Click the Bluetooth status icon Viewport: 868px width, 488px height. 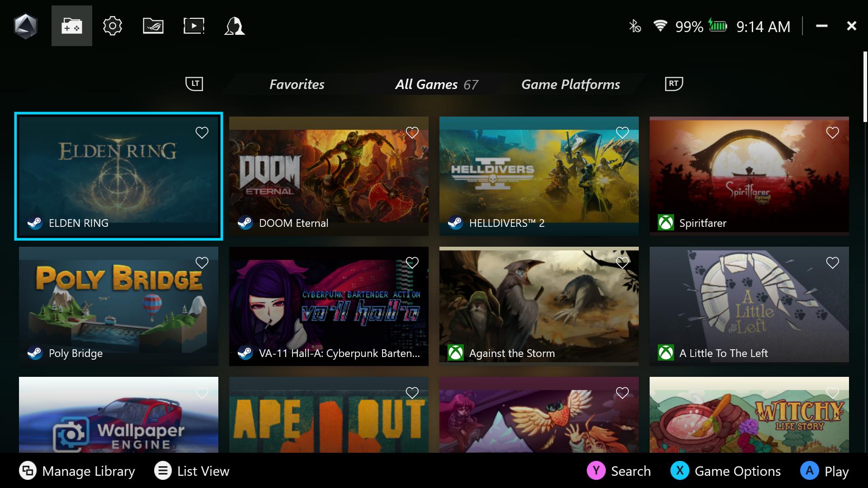(633, 26)
